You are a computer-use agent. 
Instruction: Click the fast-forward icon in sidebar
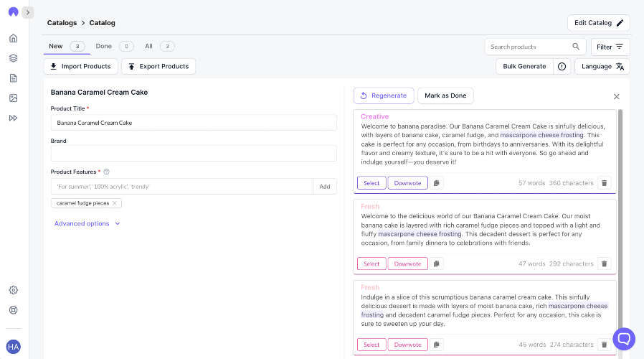point(13,118)
